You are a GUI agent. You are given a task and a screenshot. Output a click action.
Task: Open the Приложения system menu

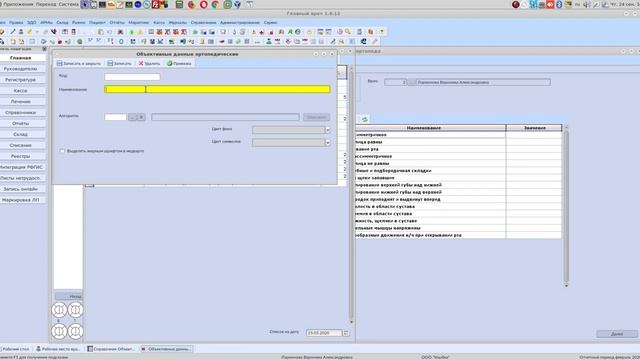pyautogui.click(x=18, y=4)
